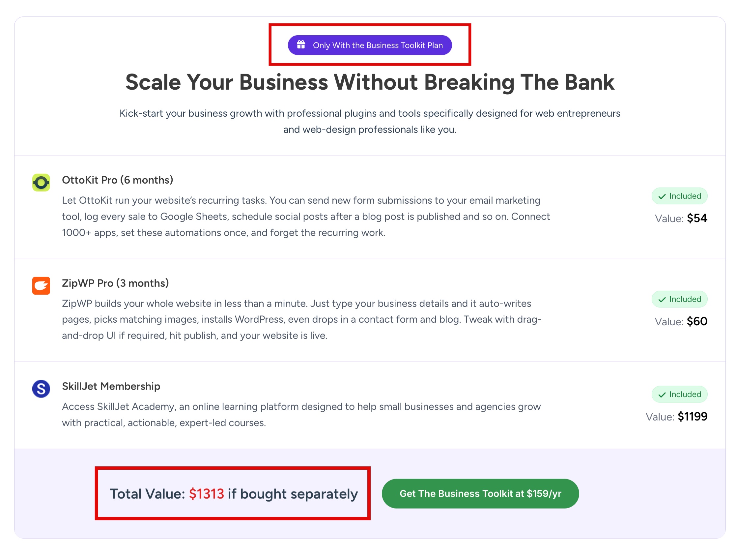Click the red $1313 total value amount
The width and height of the screenshot is (738, 560).
point(207,494)
